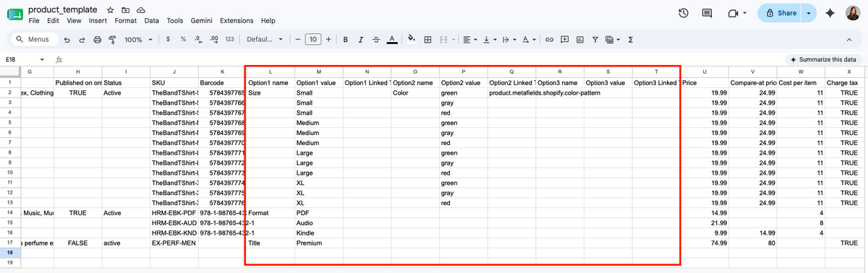Open the zoom 100% dropdown
This screenshot has height=273, width=868.
point(137,39)
